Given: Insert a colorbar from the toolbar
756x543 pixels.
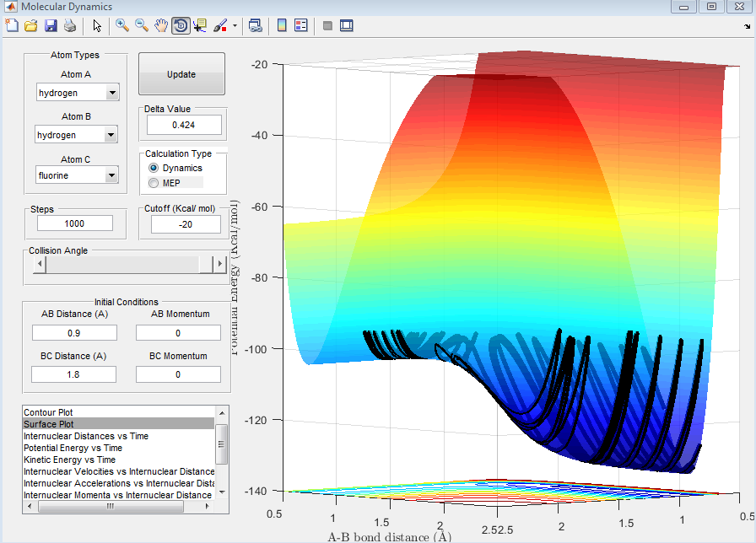Looking at the screenshot, I should [282, 26].
